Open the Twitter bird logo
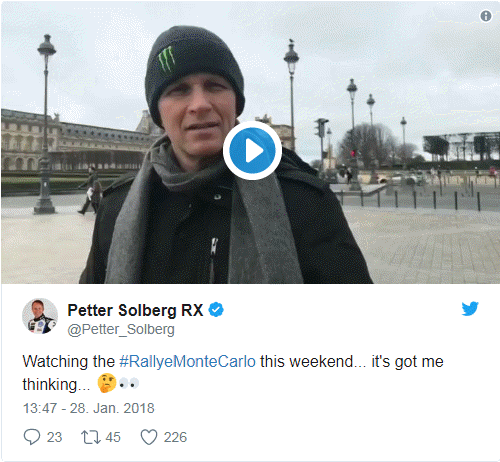Image resolution: width=500 pixels, height=462 pixels. pyautogui.click(x=470, y=308)
